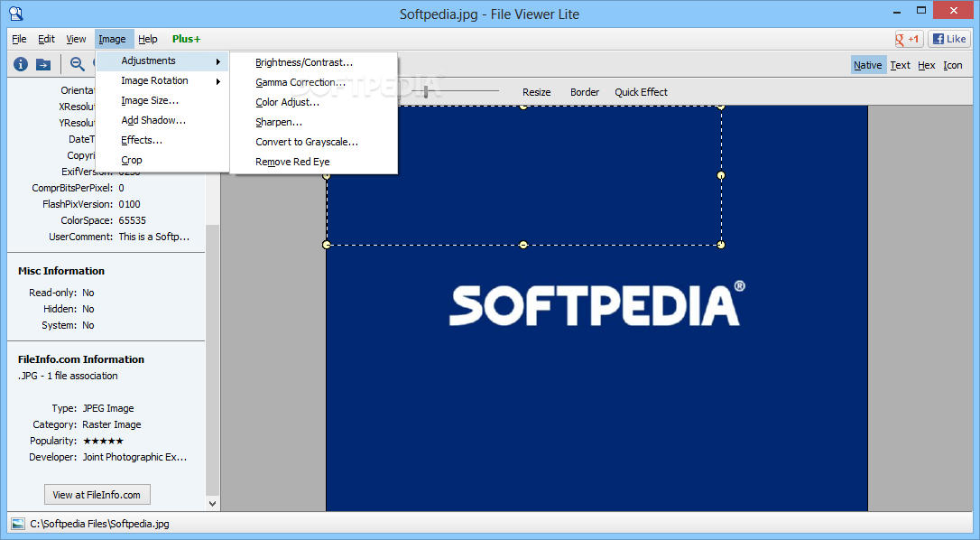Click the crop handle at bottom center

[523, 245]
